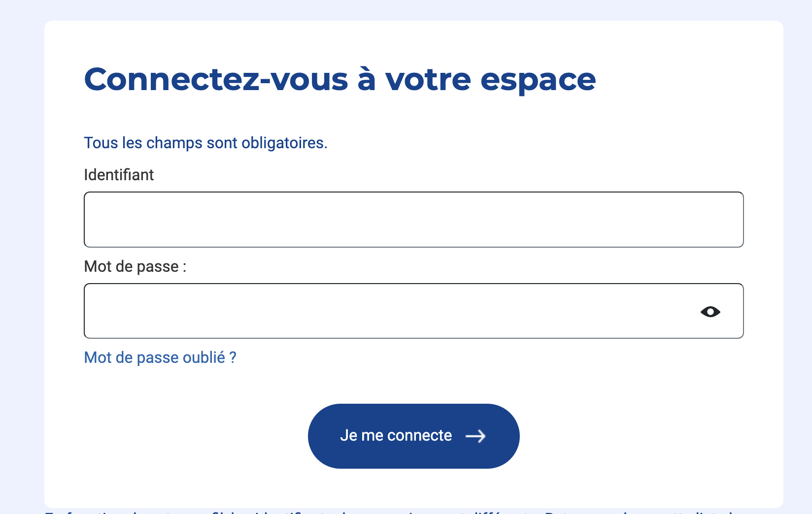Screen dimensions: 812x514
Task: Click the forgotten password recovery link
Action: [160, 357]
